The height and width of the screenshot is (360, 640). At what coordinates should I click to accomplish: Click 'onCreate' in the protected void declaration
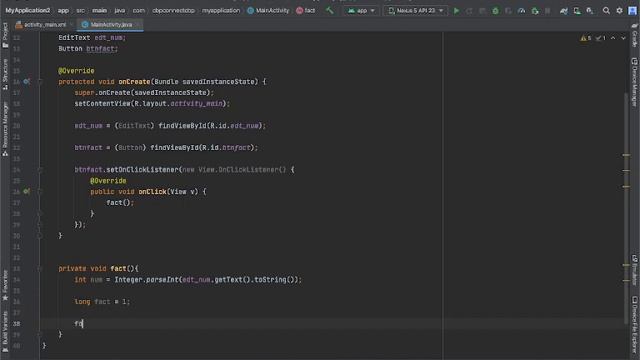pos(134,82)
